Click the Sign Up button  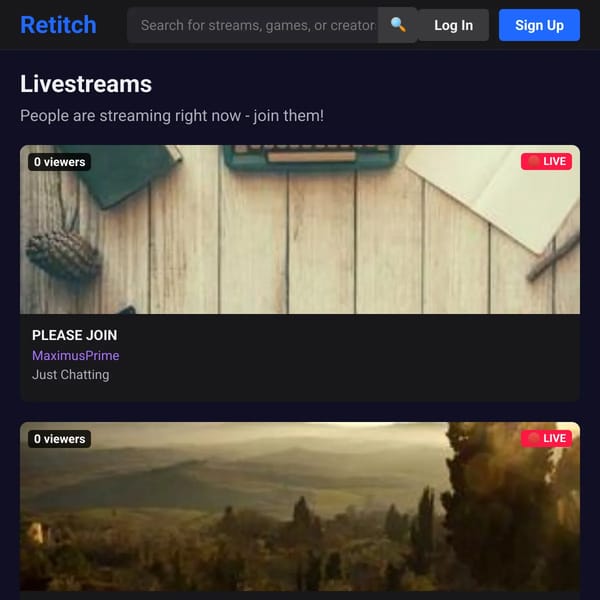[539, 25]
